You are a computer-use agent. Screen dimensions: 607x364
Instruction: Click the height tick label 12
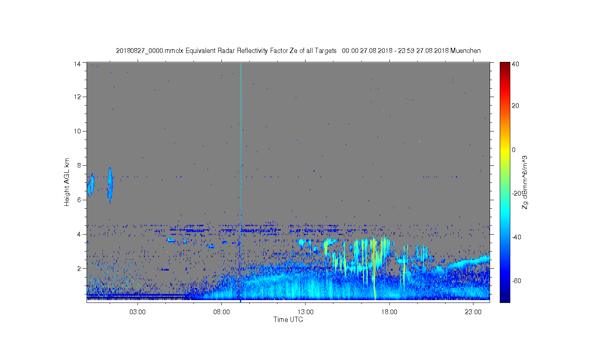coord(77,97)
